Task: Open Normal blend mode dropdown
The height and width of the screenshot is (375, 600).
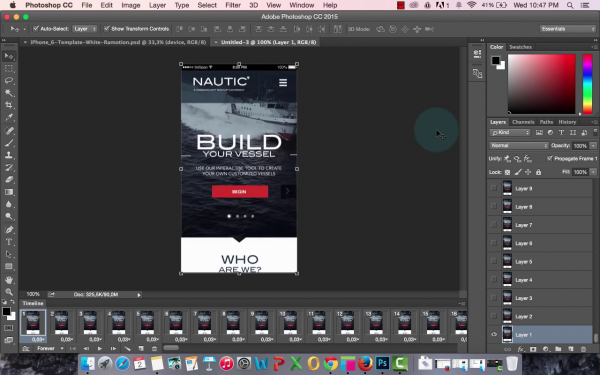Action: (x=518, y=145)
